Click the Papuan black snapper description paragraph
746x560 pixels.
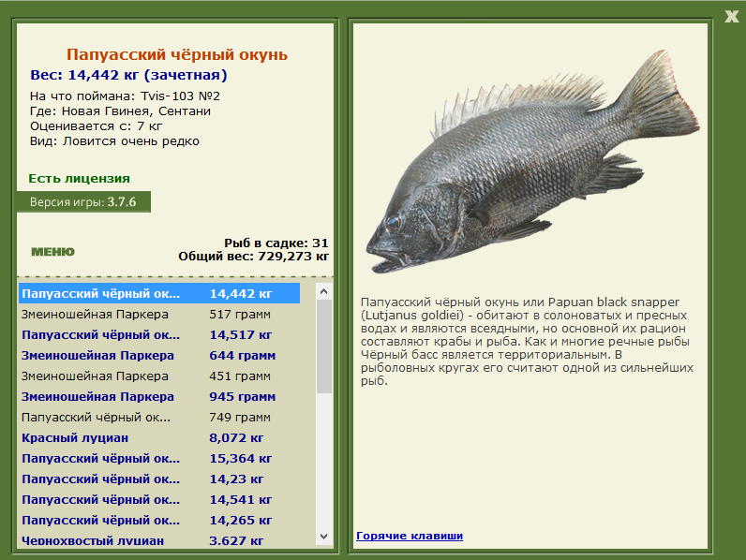click(527, 341)
